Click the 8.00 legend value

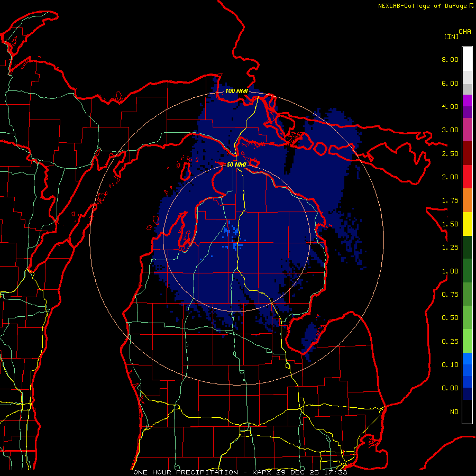coord(450,59)
